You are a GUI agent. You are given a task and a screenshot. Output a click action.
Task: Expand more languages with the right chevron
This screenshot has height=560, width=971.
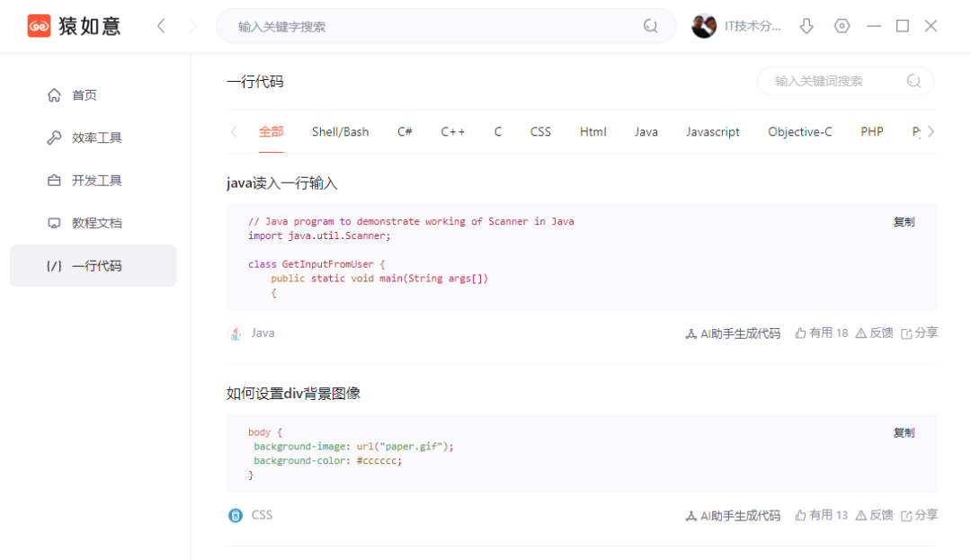pyautogui.click(x=932, y=131)
